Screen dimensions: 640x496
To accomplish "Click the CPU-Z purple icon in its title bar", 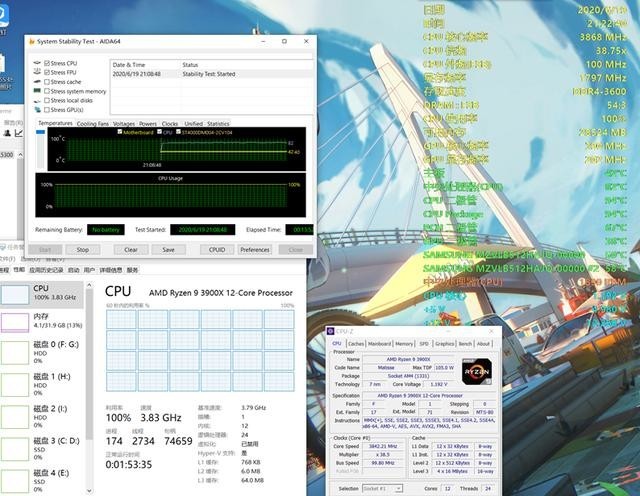I will tap(331, 331).
